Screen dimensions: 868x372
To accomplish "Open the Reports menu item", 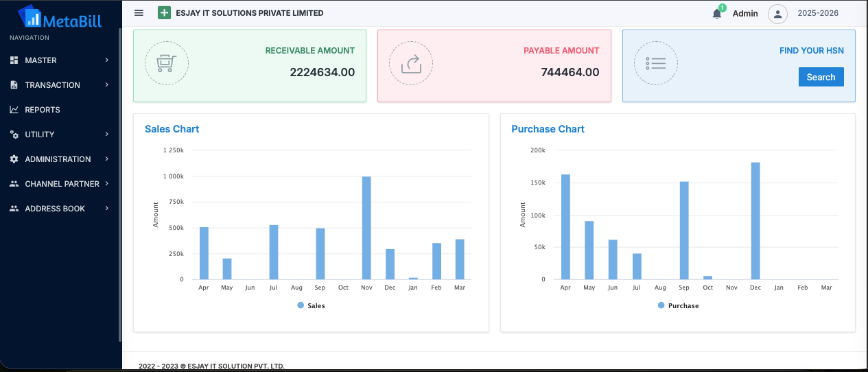I will (x=43, y=110).
